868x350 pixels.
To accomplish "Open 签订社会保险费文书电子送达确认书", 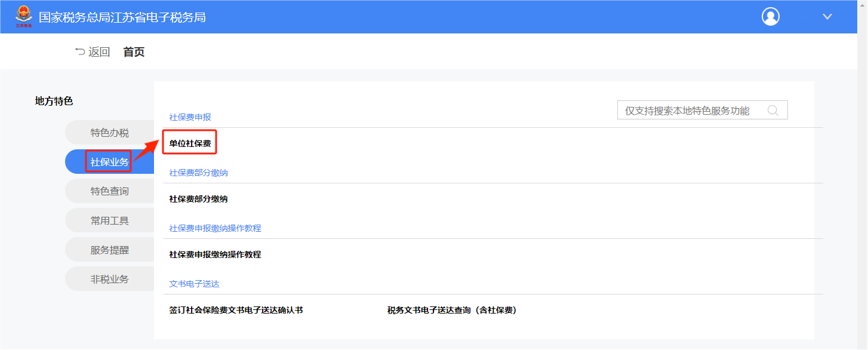I will click(x=236, y=310).
